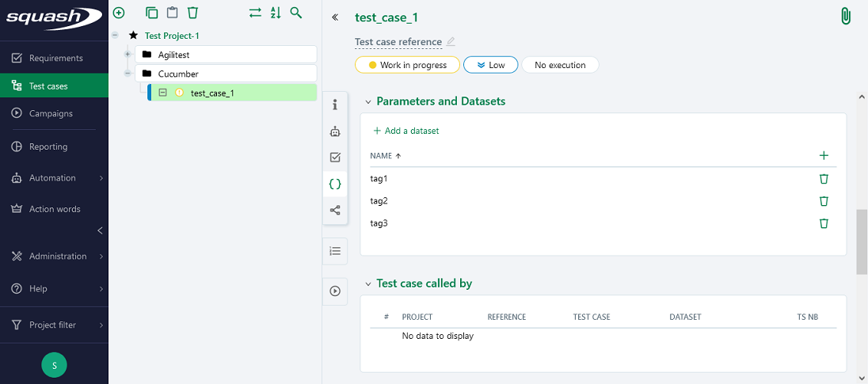Screen dimensions: 868x384
Task: Open the search magnifier in tree toolbar
Action: [296, 13]
